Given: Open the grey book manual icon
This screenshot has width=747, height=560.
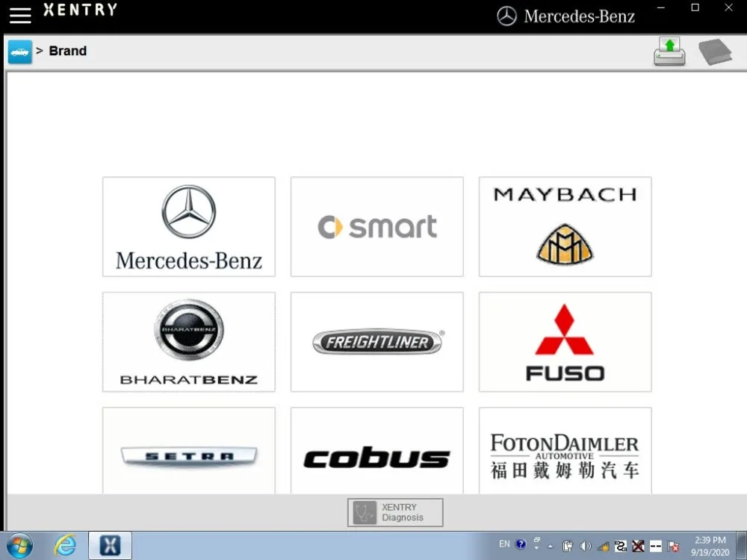Looking at the screenshot, I should click(715, 52).
